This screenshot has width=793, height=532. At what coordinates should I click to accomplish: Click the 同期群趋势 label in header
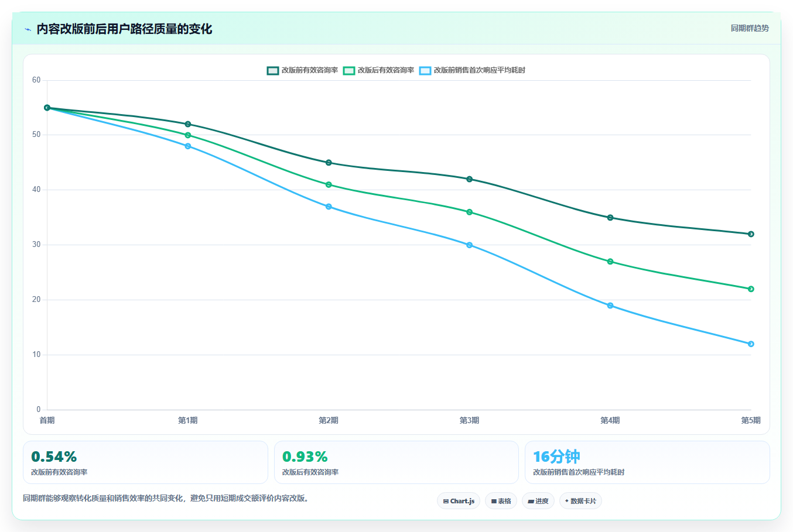pos(750,28)
